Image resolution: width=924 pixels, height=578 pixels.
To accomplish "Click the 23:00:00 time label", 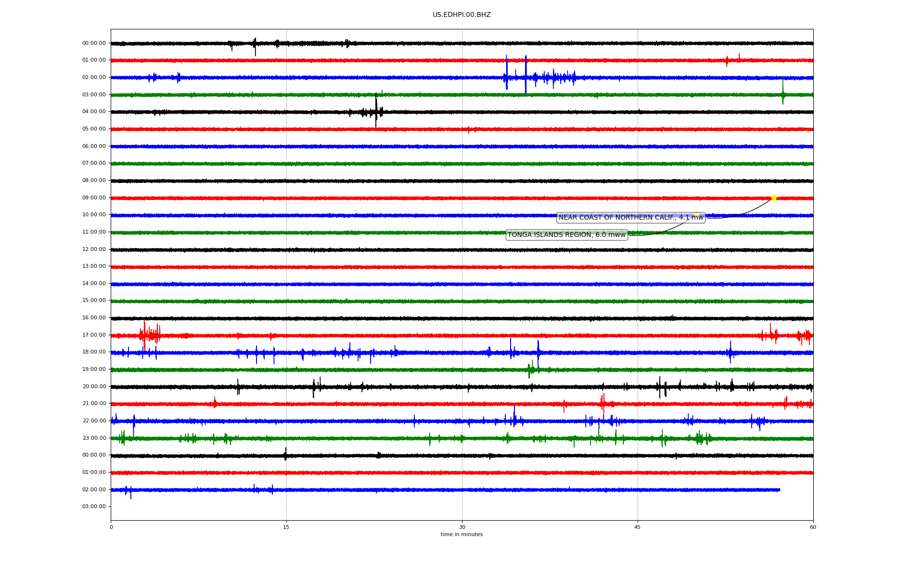I will pos(94,438).
